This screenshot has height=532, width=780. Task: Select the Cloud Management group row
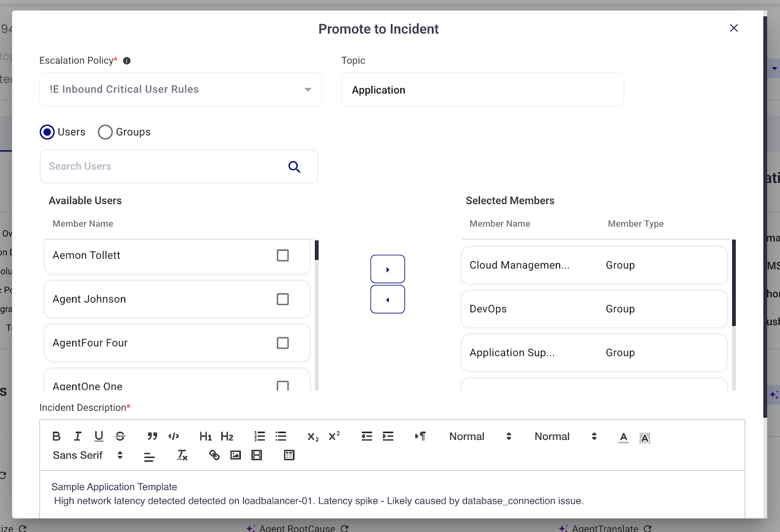[x=594, y=265]
